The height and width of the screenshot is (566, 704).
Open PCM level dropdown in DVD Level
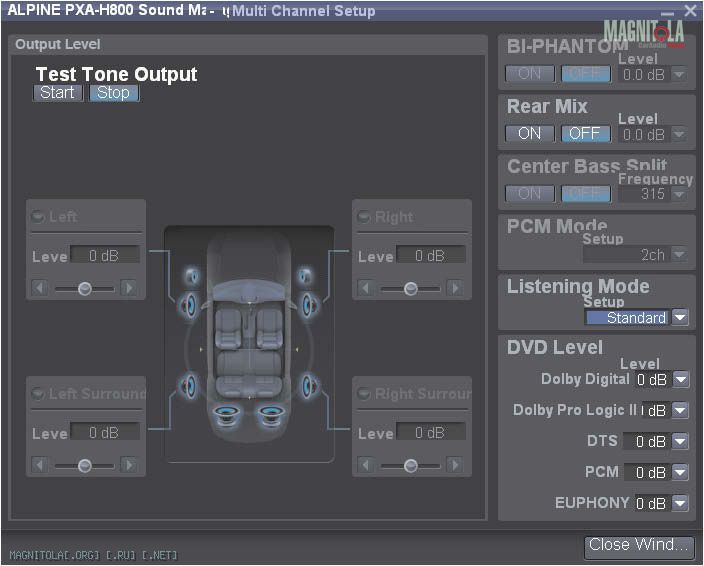tap(681, 472)
